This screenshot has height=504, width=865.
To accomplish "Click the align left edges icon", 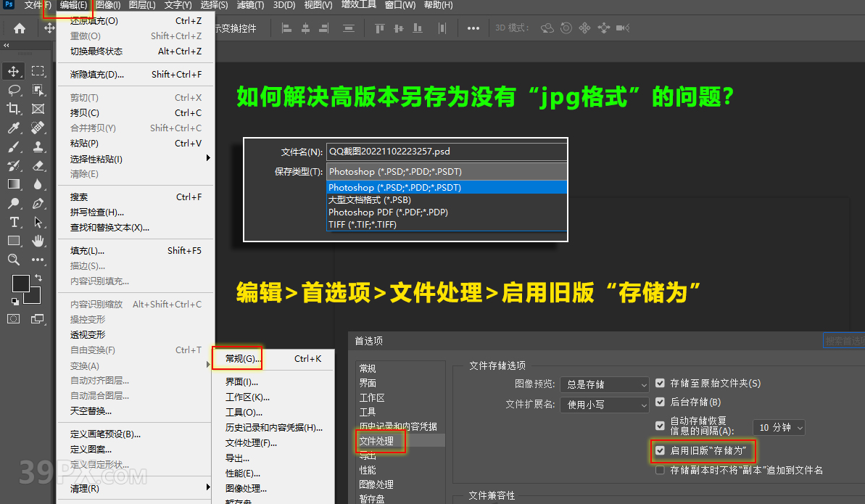I will pos(286,28).
